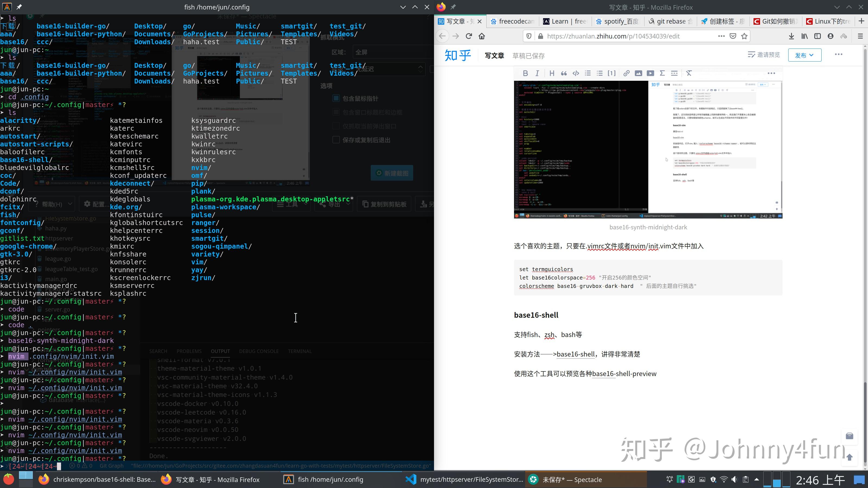Switch to the TERMINAL tab in VS Code

tap(299, 351)
